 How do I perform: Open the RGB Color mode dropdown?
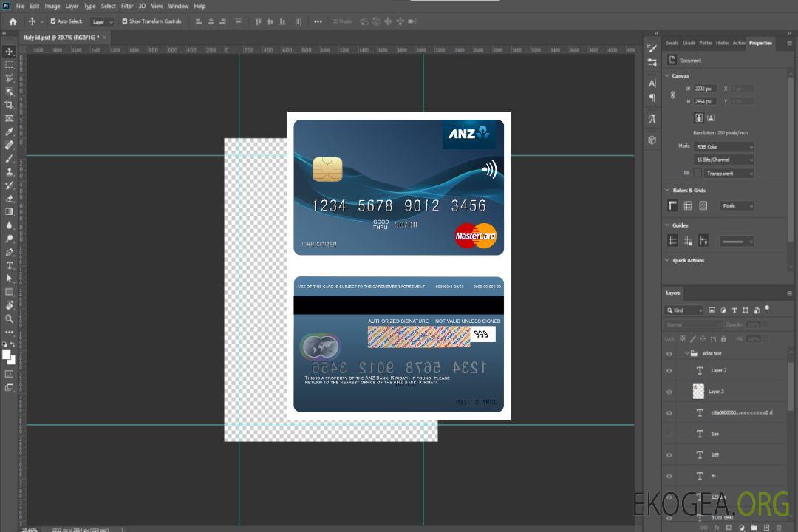coord(724,146)
